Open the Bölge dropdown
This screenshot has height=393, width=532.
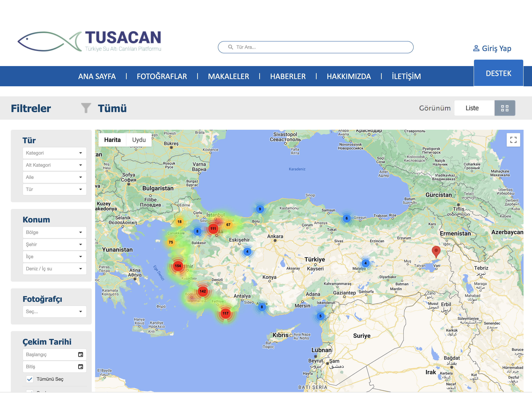tap(54, 232)
